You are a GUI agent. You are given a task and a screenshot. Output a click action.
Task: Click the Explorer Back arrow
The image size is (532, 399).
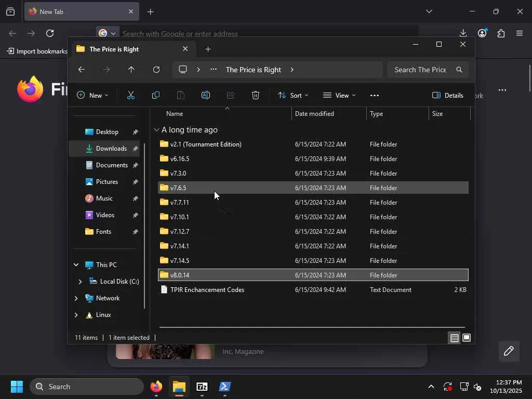point(82,70)
